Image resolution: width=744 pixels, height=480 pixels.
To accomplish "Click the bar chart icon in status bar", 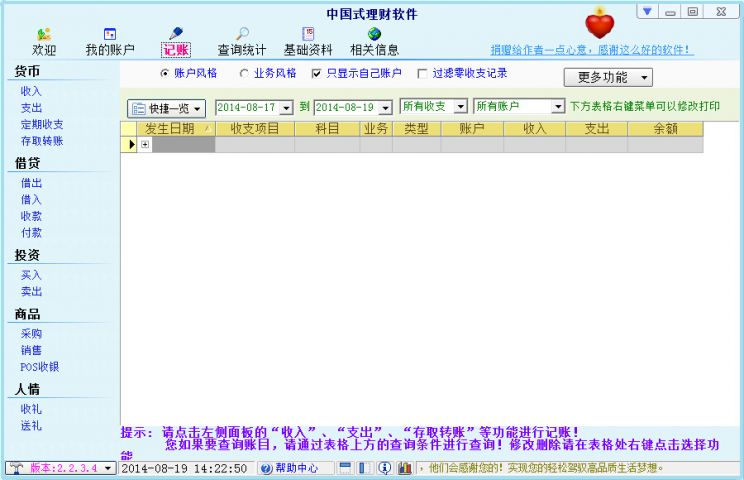I will [405, 468].
